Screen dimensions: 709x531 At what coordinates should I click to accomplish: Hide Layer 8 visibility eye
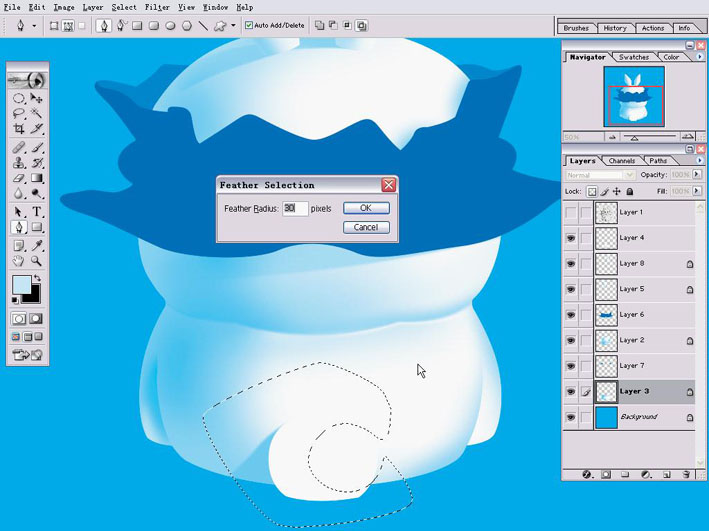571,263
